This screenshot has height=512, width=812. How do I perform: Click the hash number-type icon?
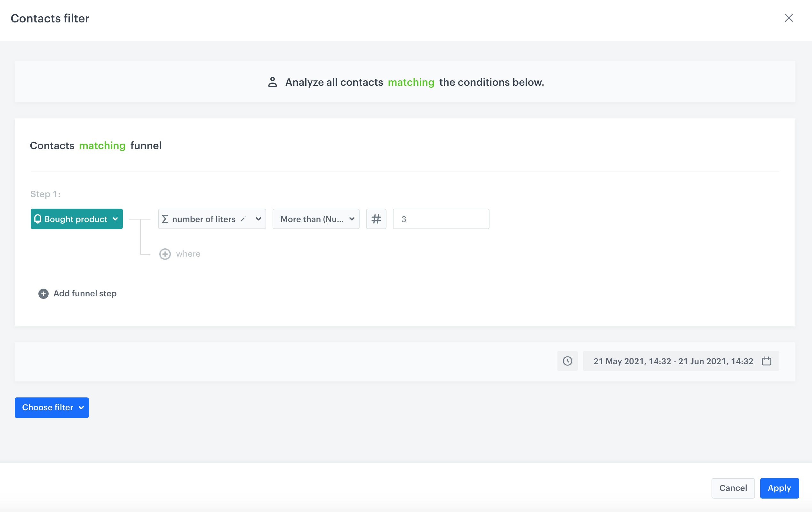pos(376,219)
